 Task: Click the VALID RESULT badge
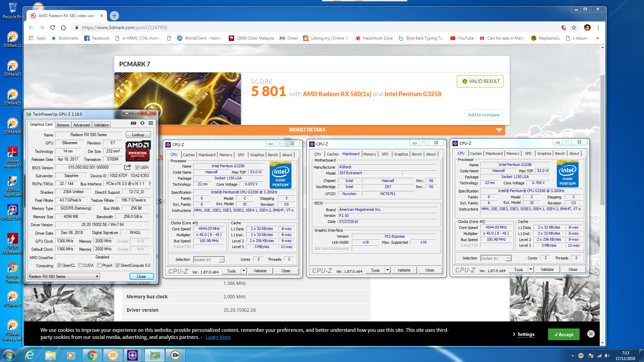click(x=480, y=81)
